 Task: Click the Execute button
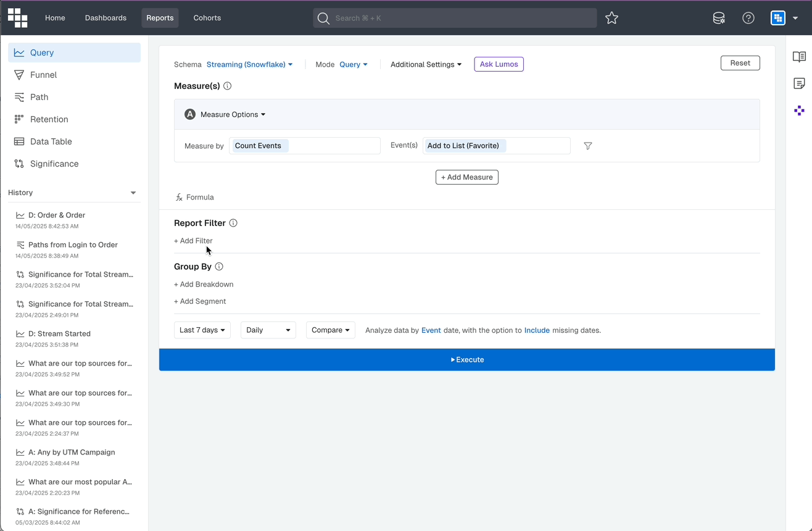[x=467, y=359]
